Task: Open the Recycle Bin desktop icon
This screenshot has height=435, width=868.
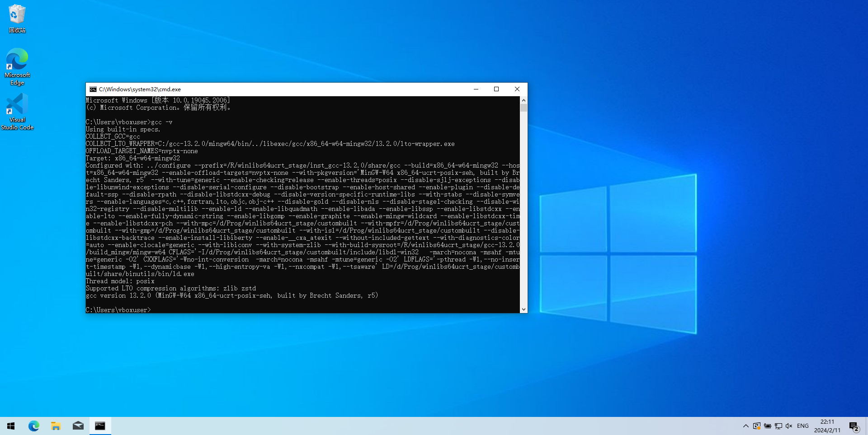Action: point(17,19)
